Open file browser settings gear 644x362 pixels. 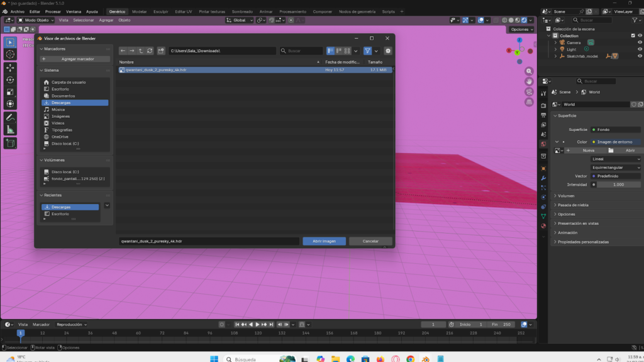388,51
